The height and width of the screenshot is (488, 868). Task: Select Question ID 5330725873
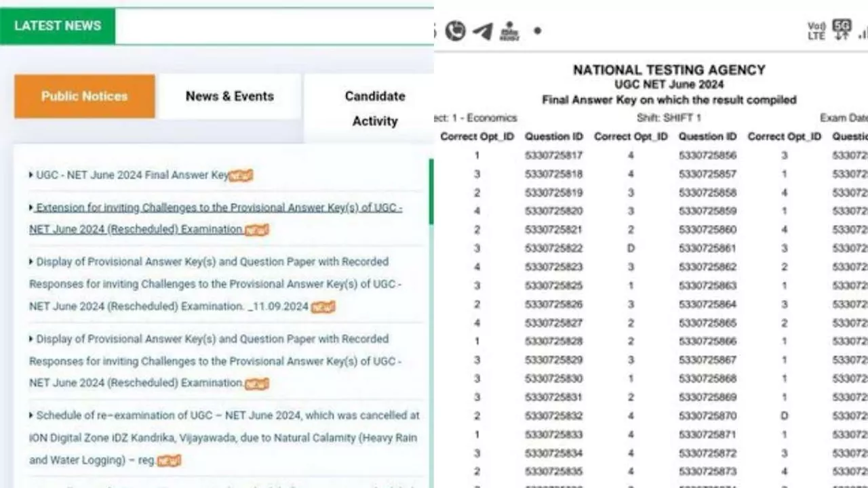pyautogui.click(x=707, y=471)
